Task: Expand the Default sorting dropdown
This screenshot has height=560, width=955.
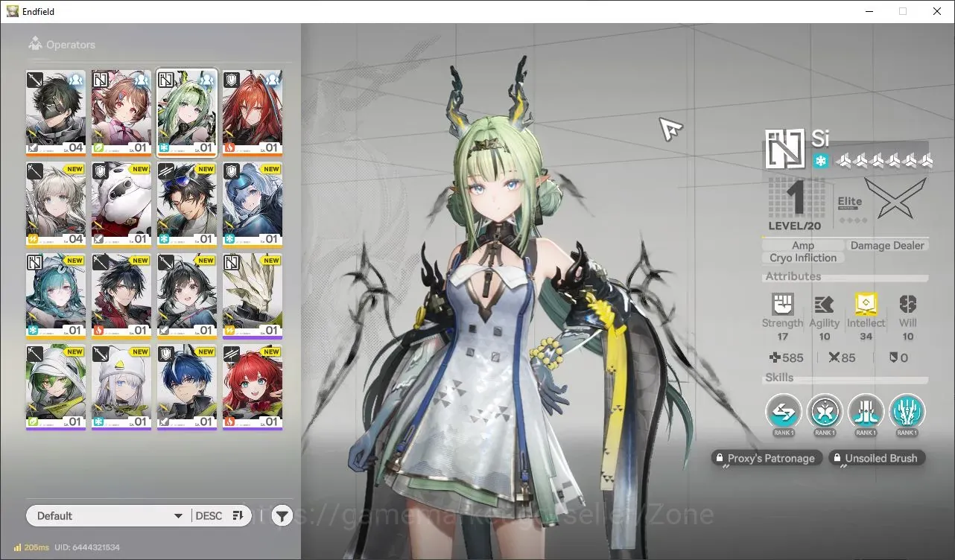Action: coord(109,515)
